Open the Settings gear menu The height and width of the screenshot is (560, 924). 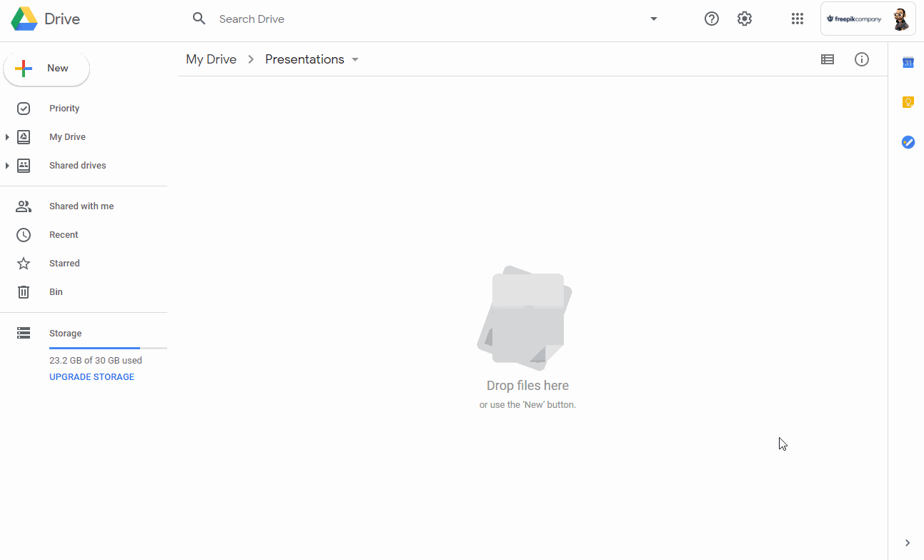coord(745,19)
